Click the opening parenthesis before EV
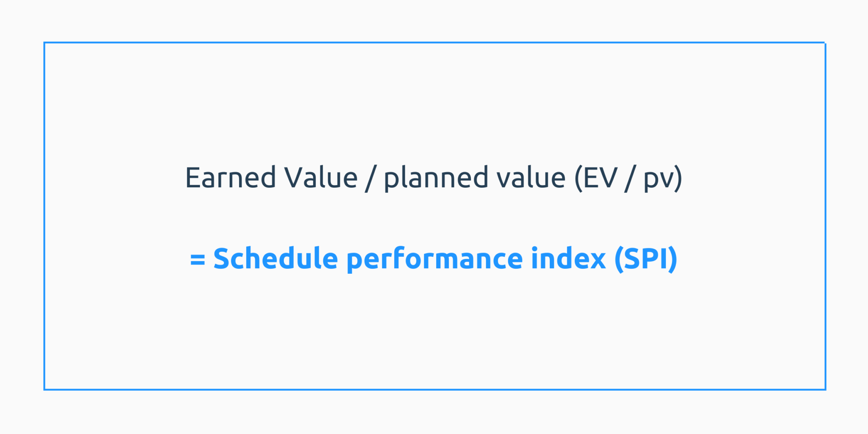The image size is (868, 434). pos(579,178)
